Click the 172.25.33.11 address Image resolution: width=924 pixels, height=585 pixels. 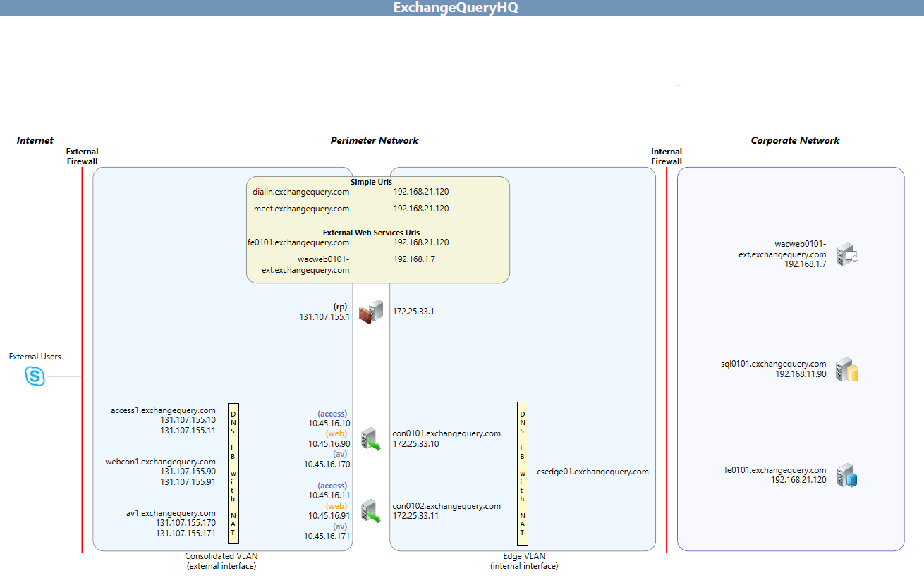pos(415,516)
